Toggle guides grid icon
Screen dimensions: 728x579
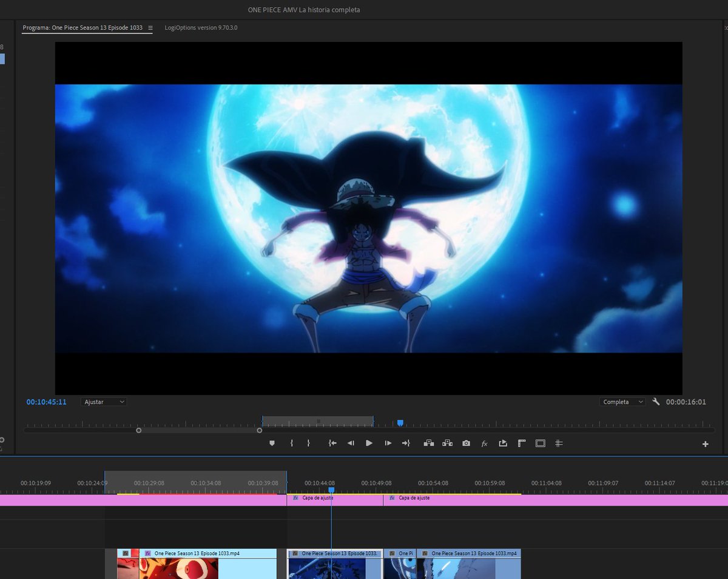559,444
